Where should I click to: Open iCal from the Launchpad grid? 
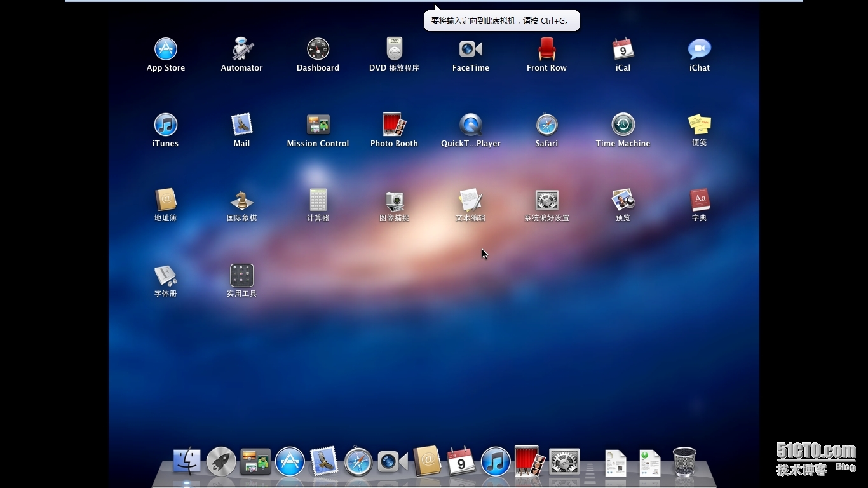pyautogui.click(x=623, y=49)
